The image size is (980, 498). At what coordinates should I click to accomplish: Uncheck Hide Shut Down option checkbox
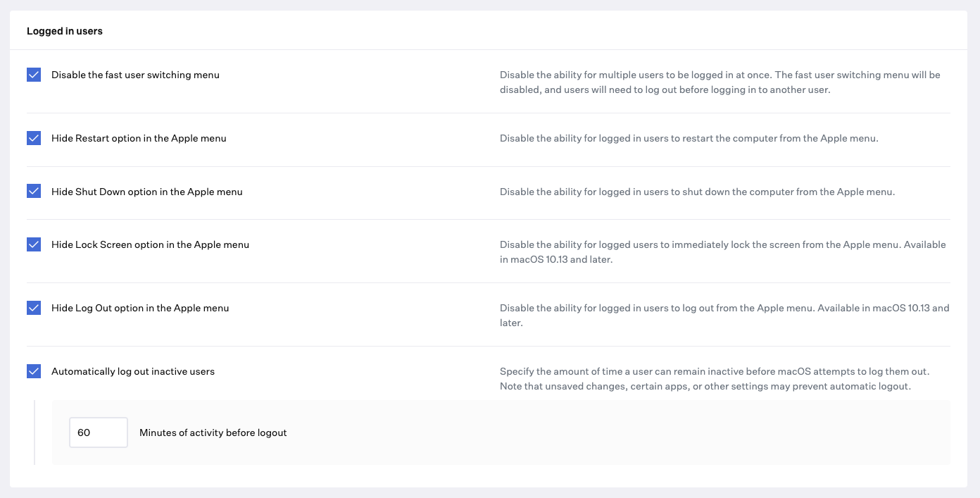[33, 191]
